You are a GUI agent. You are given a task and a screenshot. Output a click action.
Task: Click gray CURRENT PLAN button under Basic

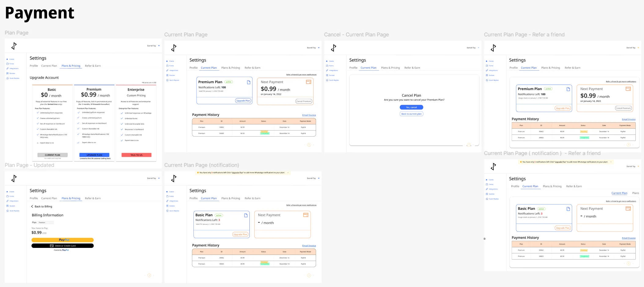coord(52,155)
